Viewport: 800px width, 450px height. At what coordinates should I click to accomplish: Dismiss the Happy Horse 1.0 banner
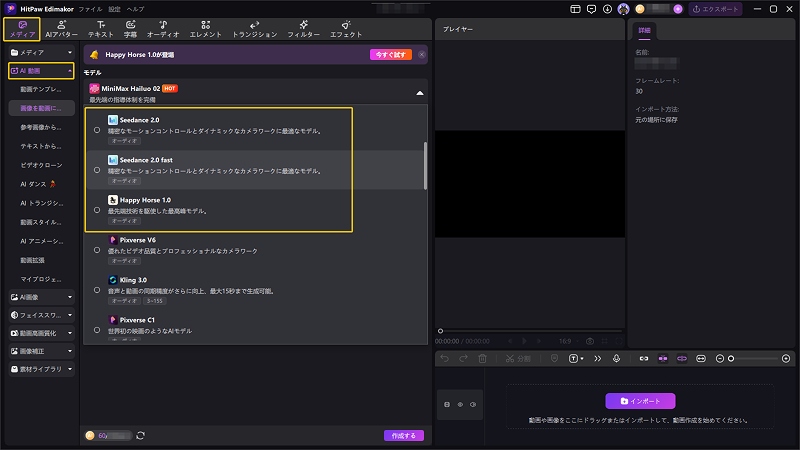(421, 55)
